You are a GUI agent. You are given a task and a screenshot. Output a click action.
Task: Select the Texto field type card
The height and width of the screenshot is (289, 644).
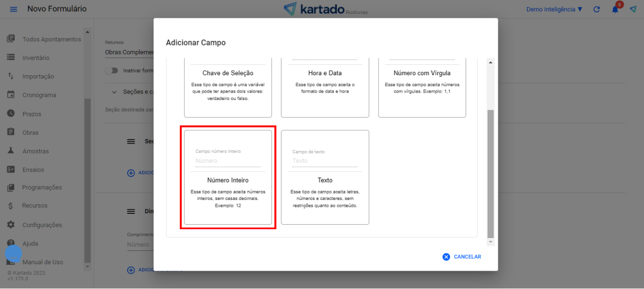[x=325, y=177]
